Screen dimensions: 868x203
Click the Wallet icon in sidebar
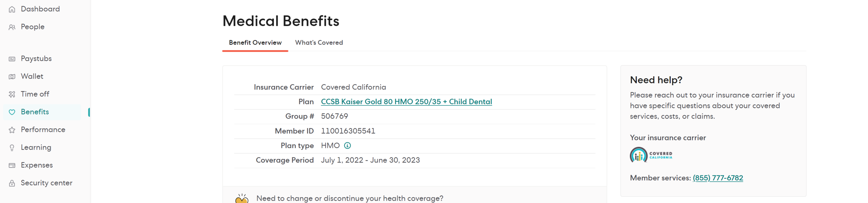(12, 77)
